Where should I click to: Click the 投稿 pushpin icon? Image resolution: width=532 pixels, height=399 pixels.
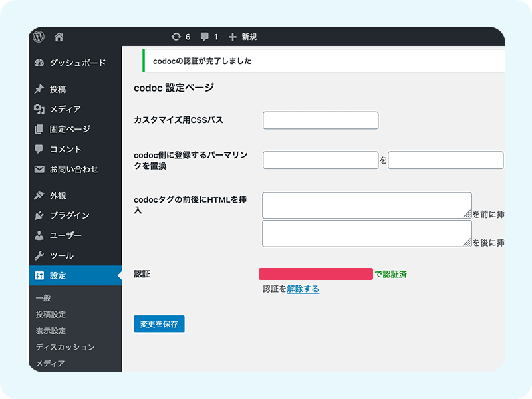click(x=39, y=89)
